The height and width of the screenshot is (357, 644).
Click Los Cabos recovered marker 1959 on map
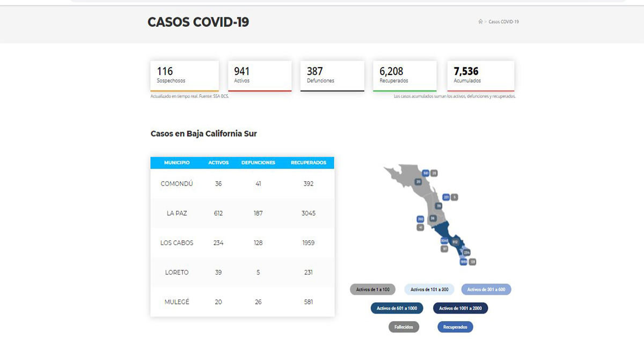tap(463, 262)
